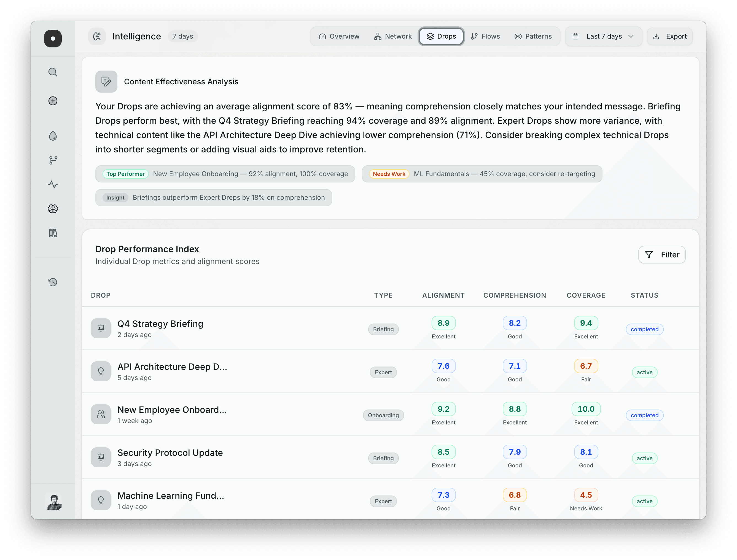Click the Export button

670,36
